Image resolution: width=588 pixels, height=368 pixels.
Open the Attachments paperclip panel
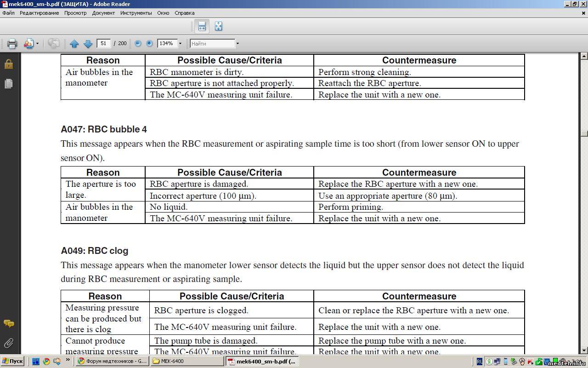(9, 343)
